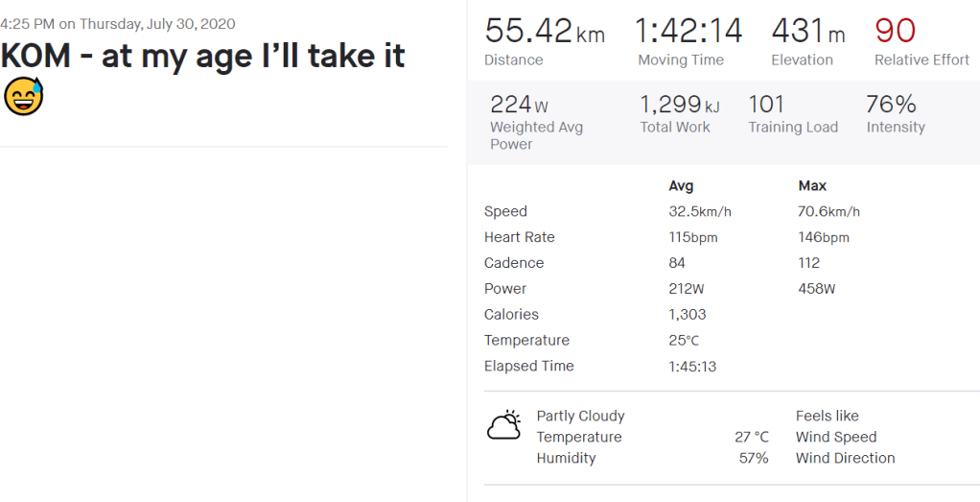
Task: Click the Max column header
Action: 812,185
